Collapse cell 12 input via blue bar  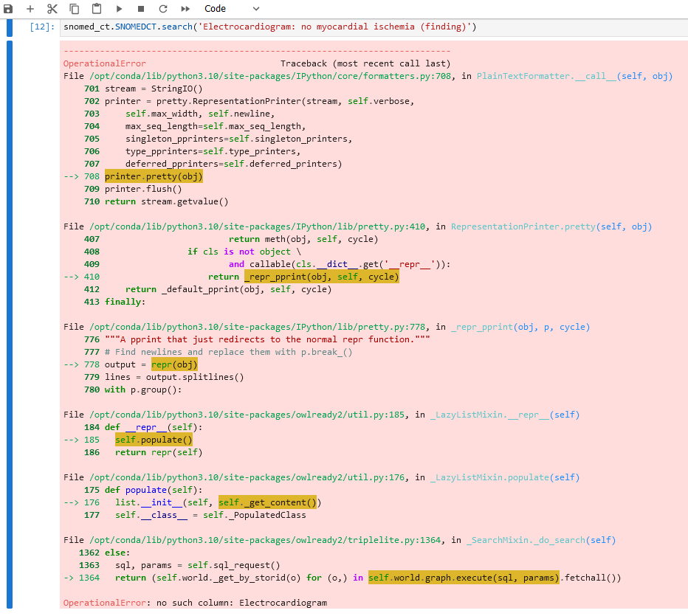[x=9, y=28]
